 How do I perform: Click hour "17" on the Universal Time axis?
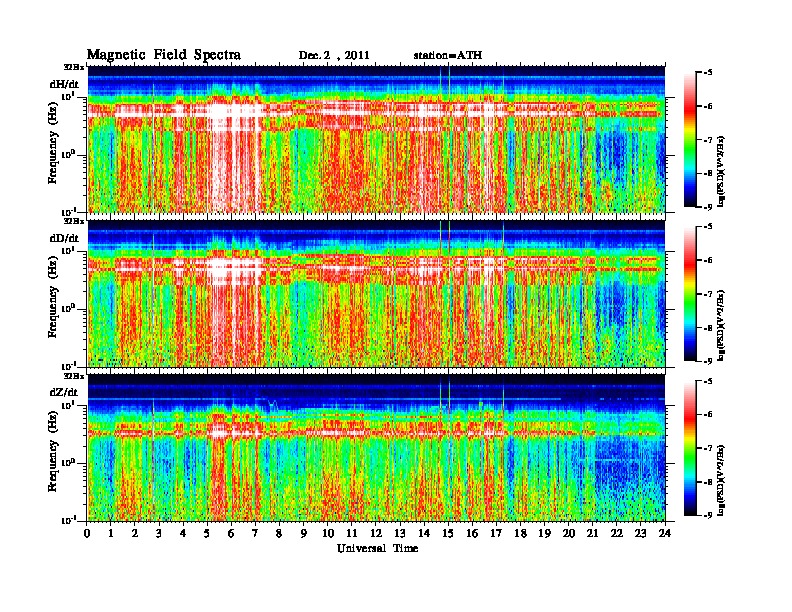point(497,533)
